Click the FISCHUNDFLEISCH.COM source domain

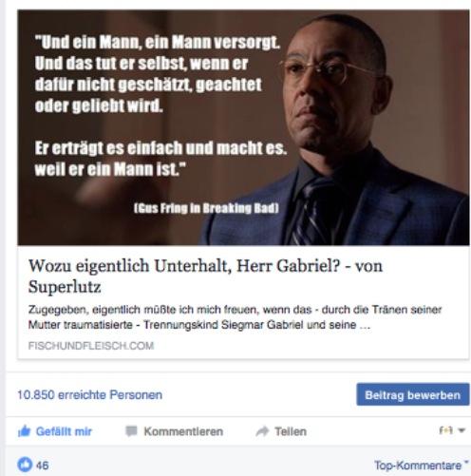(x=91, y=346)
